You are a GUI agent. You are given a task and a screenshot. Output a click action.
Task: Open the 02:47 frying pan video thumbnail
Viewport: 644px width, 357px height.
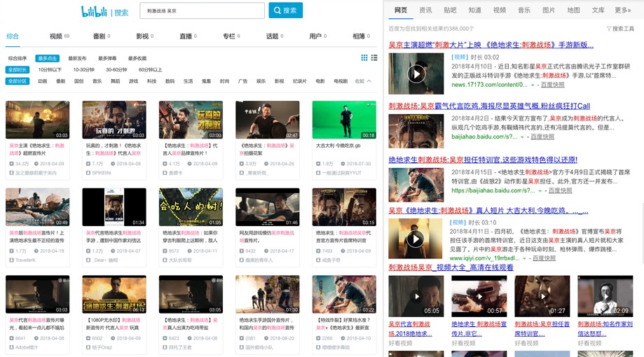coord(268,120)
